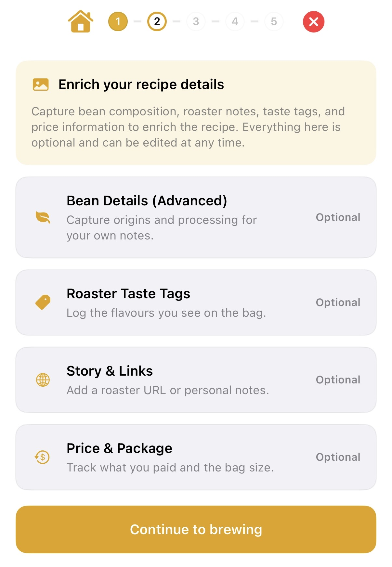Tap the home icon
This screenshot has height=567, width=392.
point(81,21)
